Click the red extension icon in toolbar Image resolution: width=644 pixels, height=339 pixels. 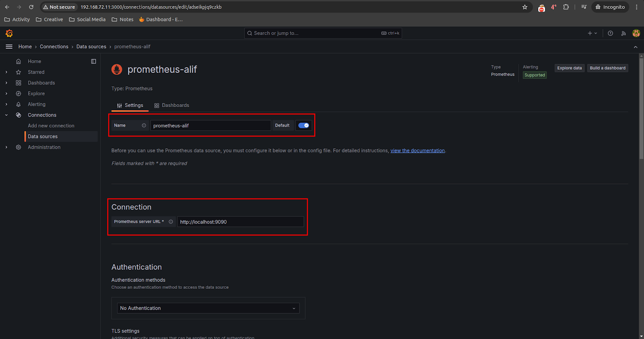[541, 7]
